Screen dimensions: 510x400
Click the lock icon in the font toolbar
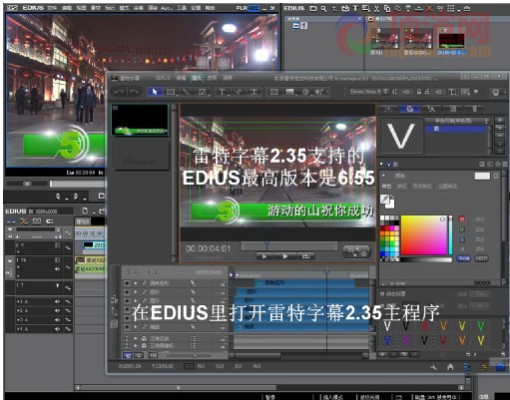419,92
